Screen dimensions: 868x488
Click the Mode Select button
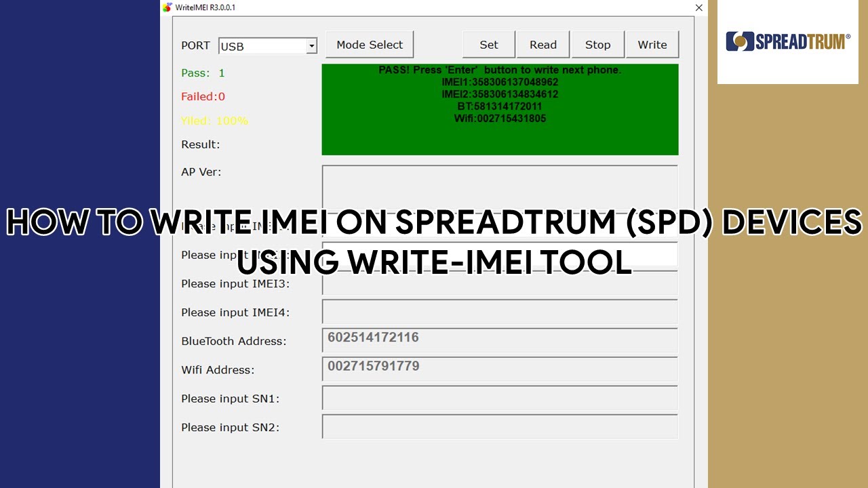point(370,45)
